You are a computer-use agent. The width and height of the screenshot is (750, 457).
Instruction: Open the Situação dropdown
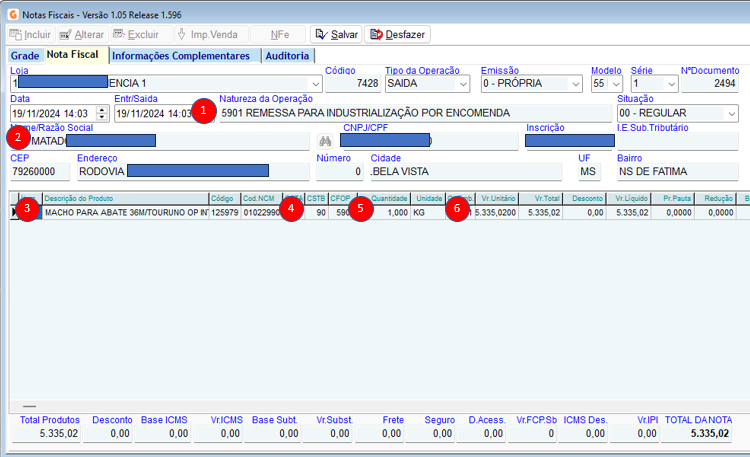pyautogui.click(x=731, y=113)
